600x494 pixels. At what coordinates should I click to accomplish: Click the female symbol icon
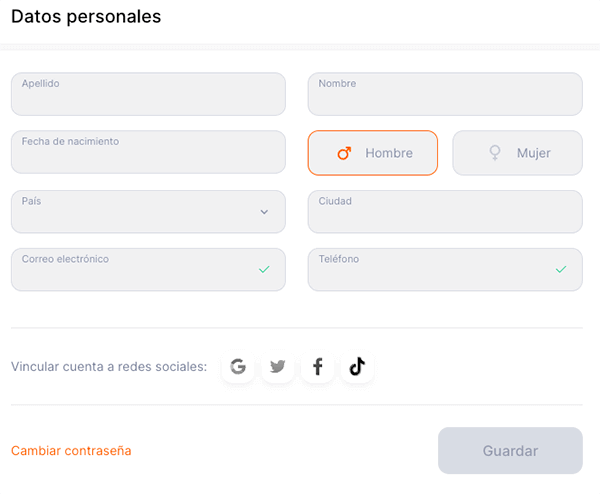pos(494,153)
